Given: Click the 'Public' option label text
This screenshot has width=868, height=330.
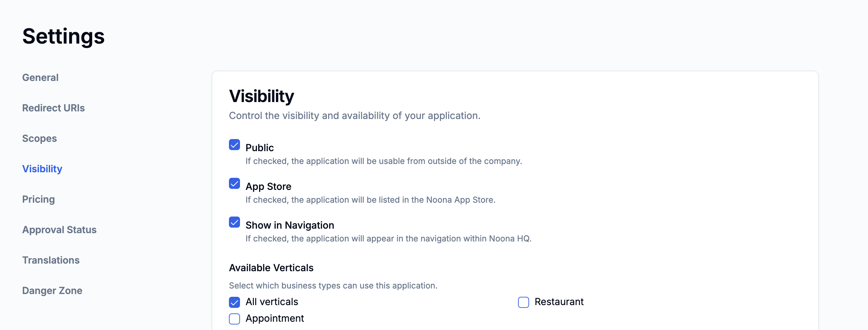Looking at the screenshot, I should pyautogui.click(x=259, y=148).
